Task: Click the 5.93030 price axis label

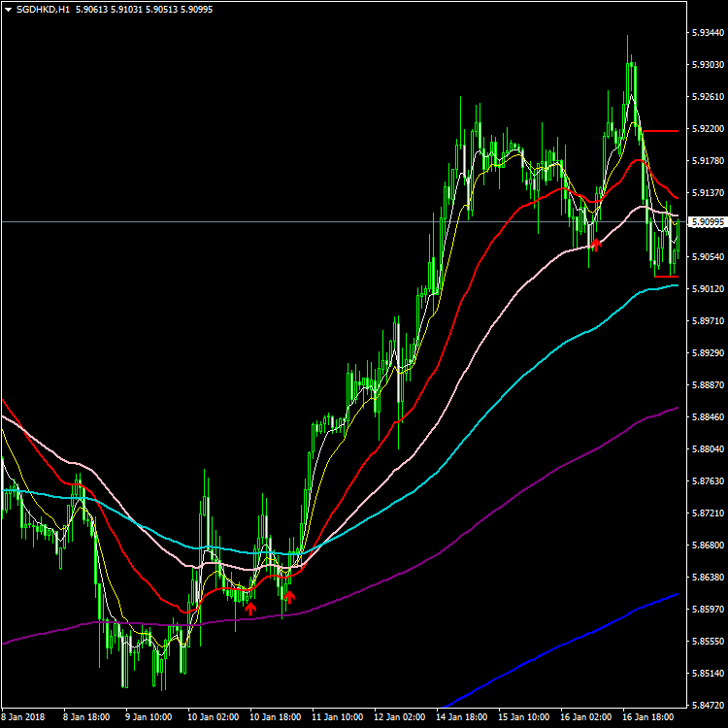Action: coord(708,64)
